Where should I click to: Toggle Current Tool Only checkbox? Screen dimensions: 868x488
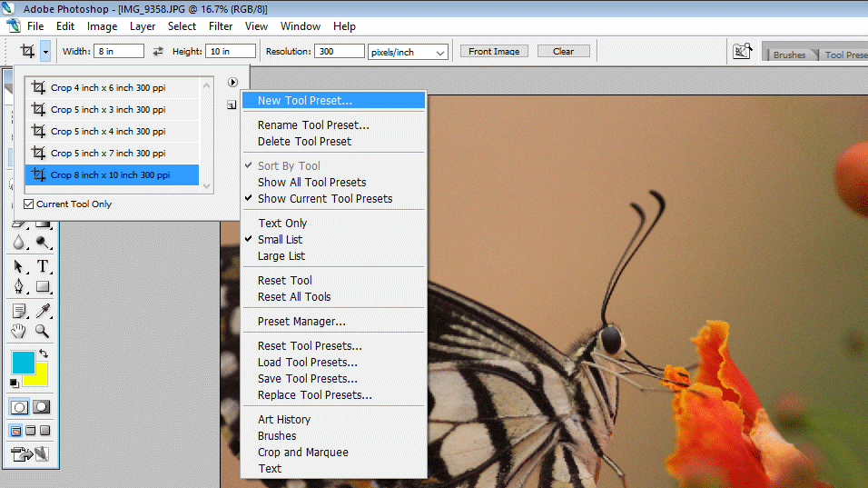point(29,204)
